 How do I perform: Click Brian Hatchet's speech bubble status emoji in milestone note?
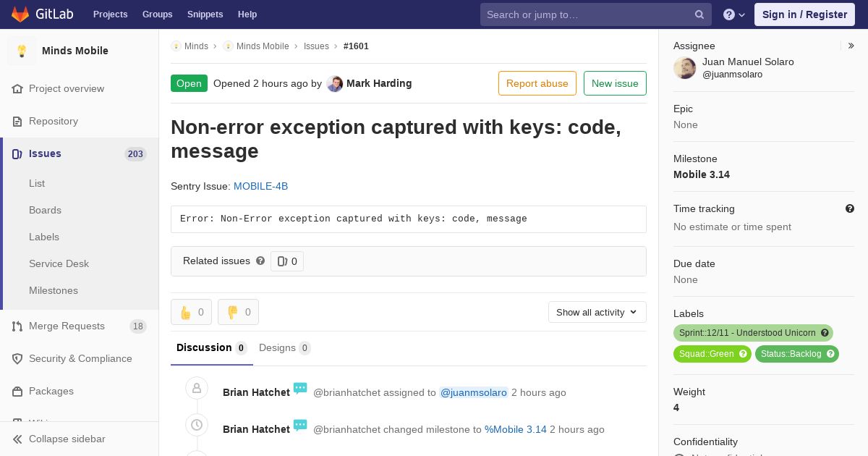[300, 426]
